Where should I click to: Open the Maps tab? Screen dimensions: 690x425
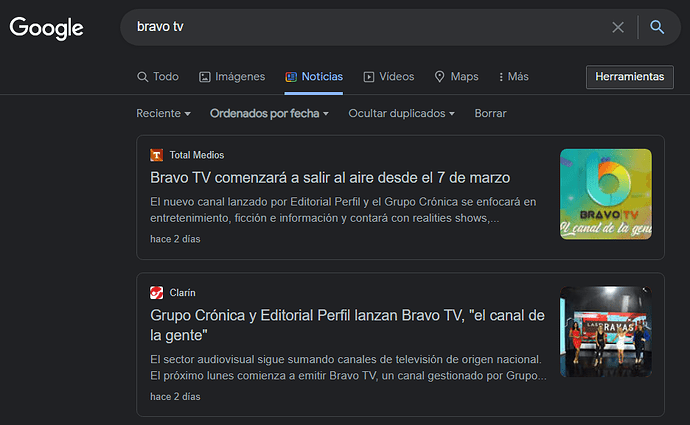456,77
